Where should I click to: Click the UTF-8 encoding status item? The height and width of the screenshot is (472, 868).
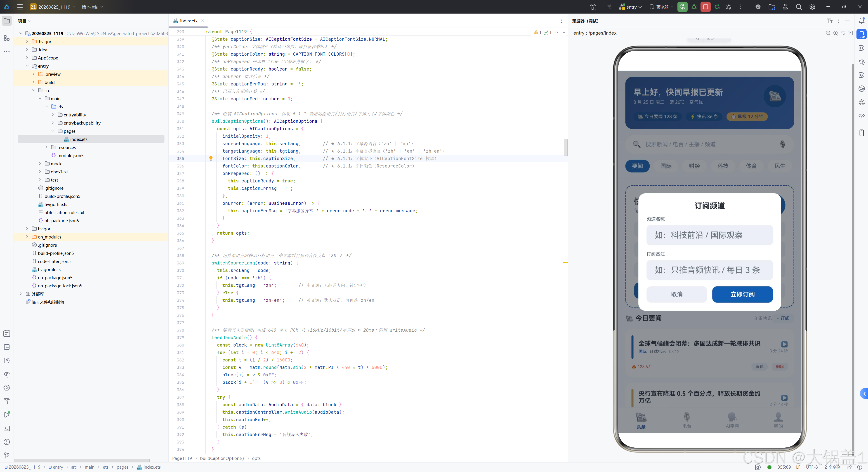click(x=812, y=467)
